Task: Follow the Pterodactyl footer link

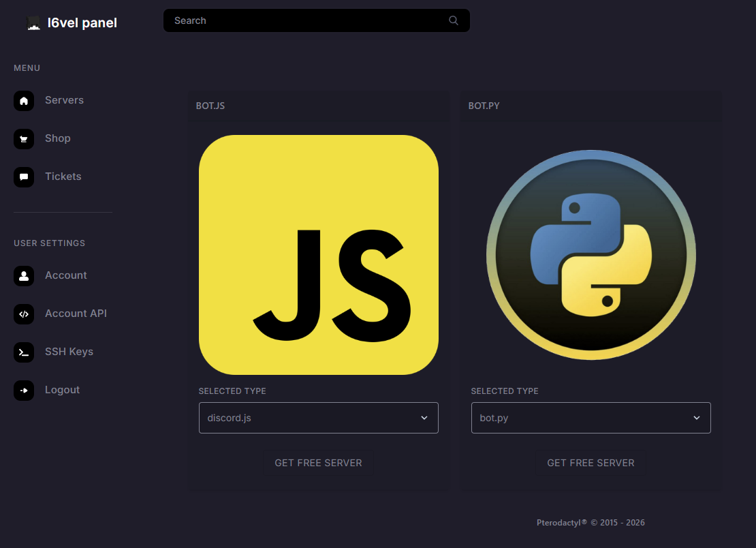Action: point(561,523)
